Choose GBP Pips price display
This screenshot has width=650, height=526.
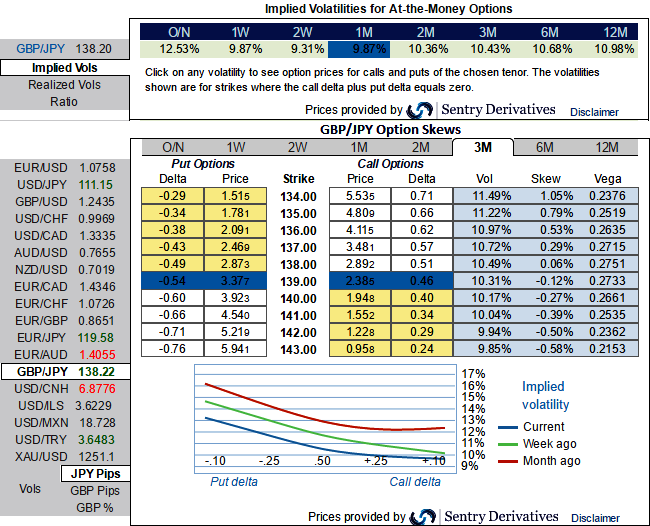(95, 491)
